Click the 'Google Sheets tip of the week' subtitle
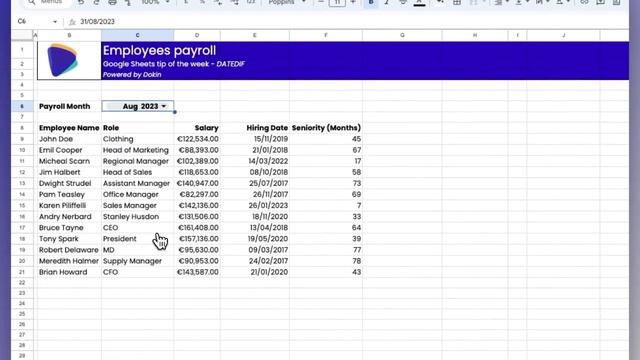The image size is (640, 360). pyautogui.click(x=173, y=64)
